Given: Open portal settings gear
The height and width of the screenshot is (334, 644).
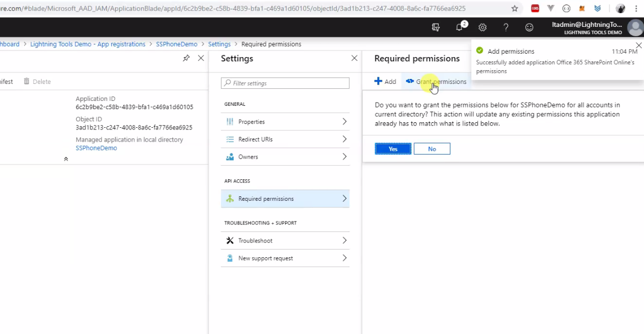Looking at the screenshot, I should pyautogui.click(x=483, y=27).
